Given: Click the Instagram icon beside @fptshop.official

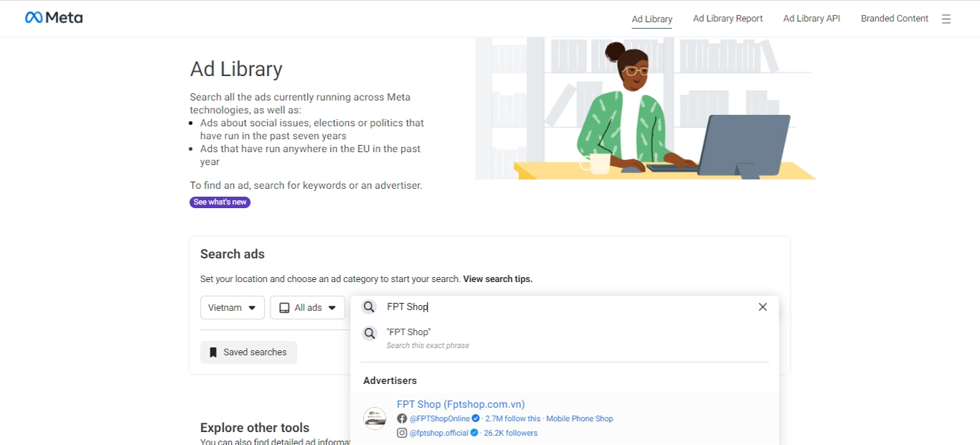Looking at the screenshot, I should click(402, 433).
